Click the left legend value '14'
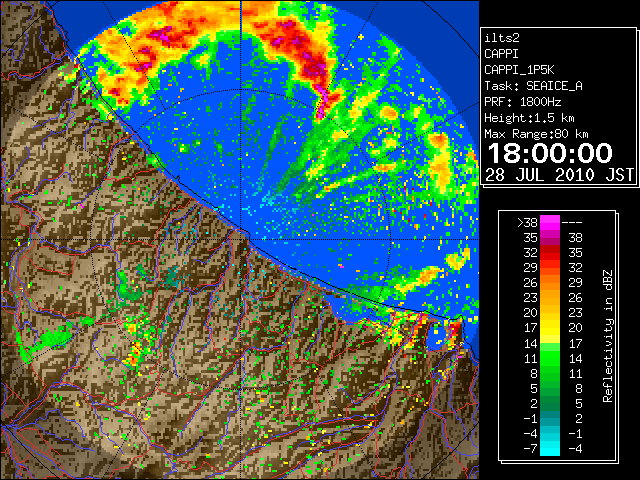The height and width of the screenshot is (480, 640). (531, 343)
